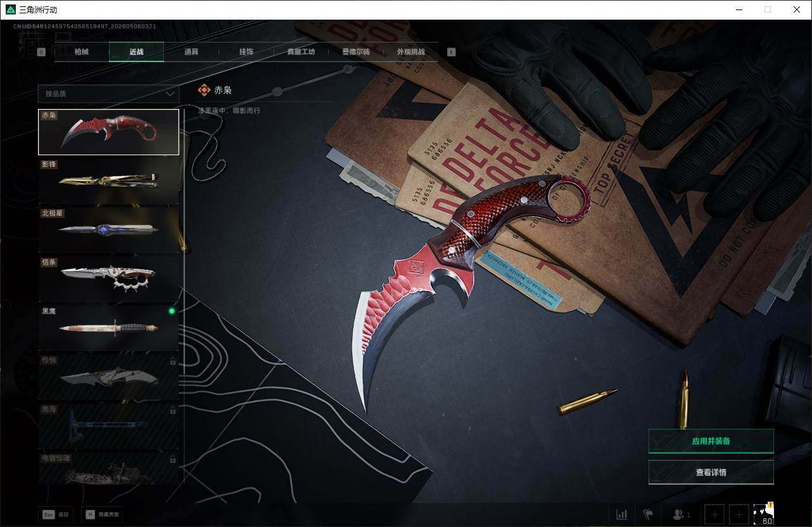
Task: Open the bar chart statistics icon
Action: point(621,514)
